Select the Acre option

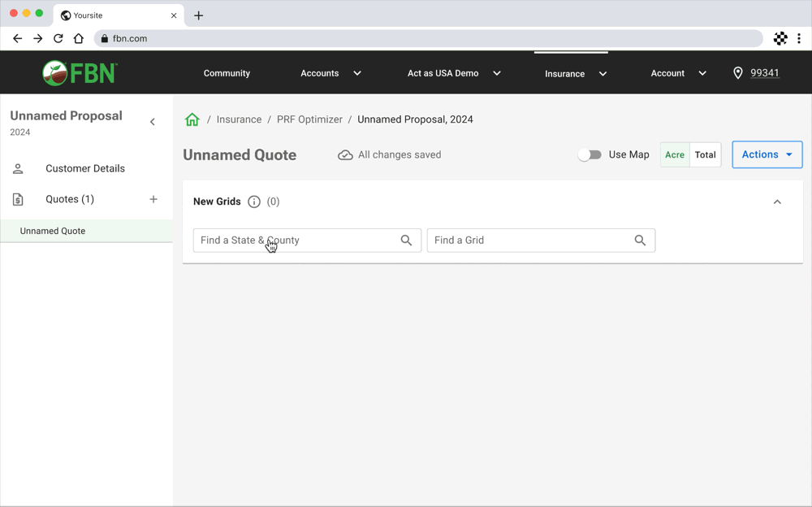[675, 154]
